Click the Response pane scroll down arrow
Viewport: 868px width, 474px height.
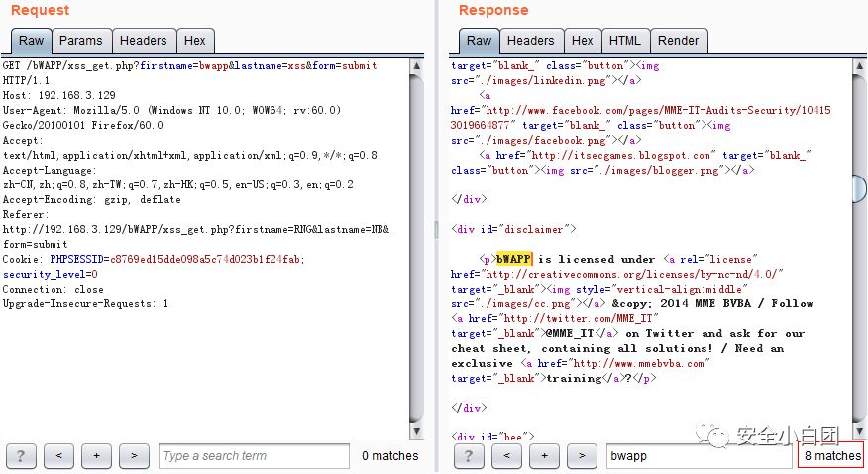tap(859, 430)
